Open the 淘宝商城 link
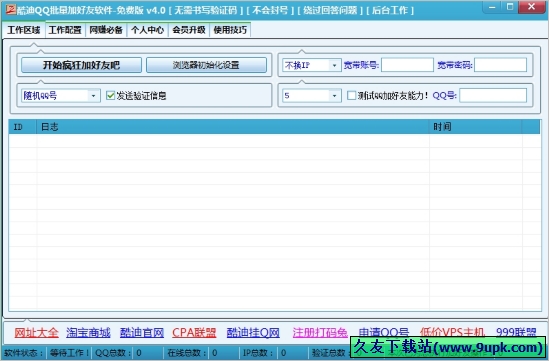549x361 pixels. [88, 333]
